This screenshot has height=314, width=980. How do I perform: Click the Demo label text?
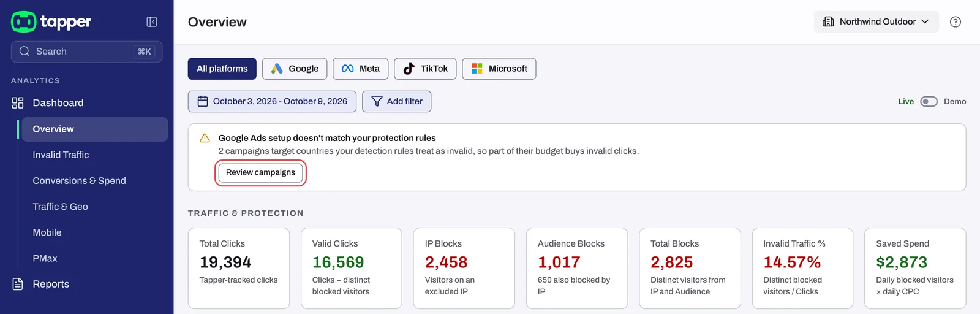pos(955,102)
